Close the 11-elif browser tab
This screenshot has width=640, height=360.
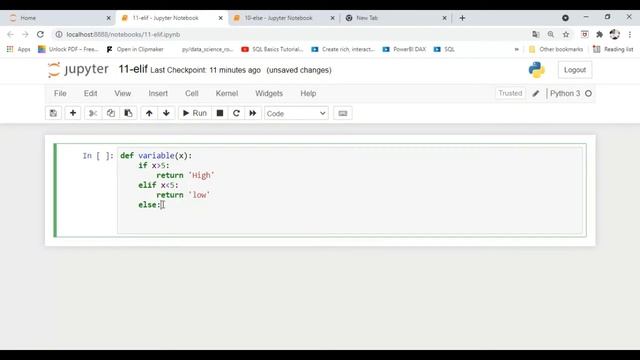click(220, 18)
